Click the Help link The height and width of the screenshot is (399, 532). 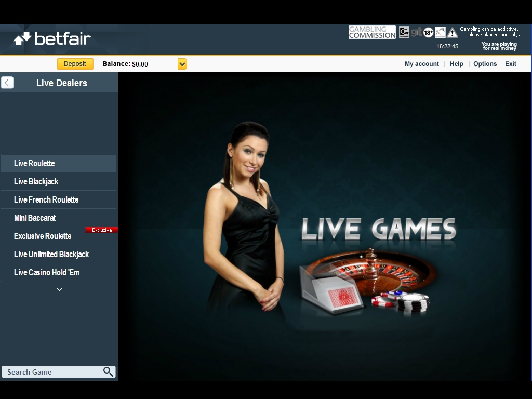tap(456, 64)
